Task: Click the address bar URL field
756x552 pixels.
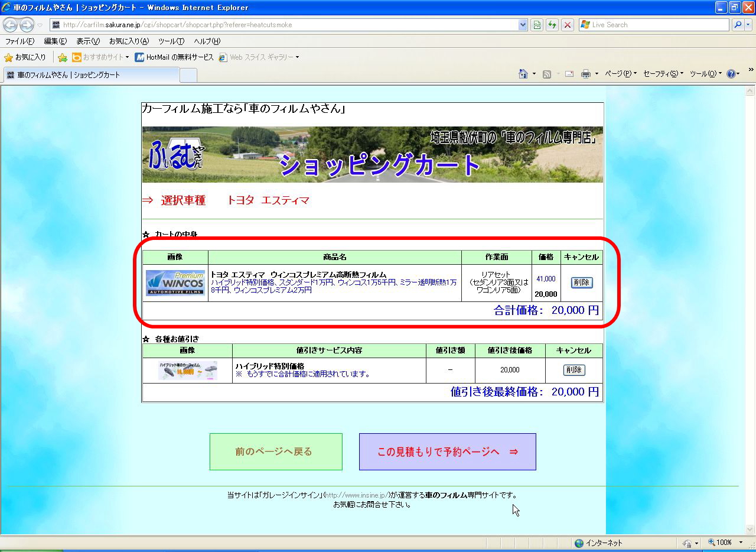Action: tap(284, 25)
